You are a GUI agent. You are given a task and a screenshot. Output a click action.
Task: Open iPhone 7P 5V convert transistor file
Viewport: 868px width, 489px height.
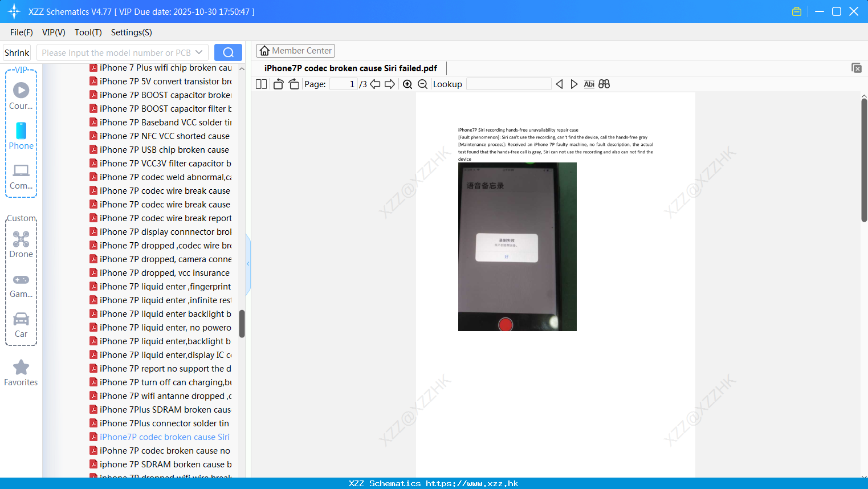pyautogui.click(x=161, y=81)
